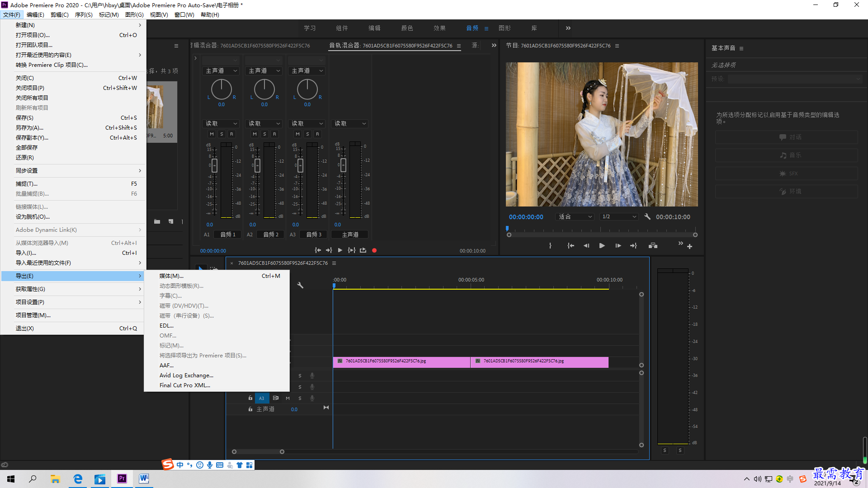Open the program monitor button editor plus icon

pyautogui.click(x=690, y=247)
